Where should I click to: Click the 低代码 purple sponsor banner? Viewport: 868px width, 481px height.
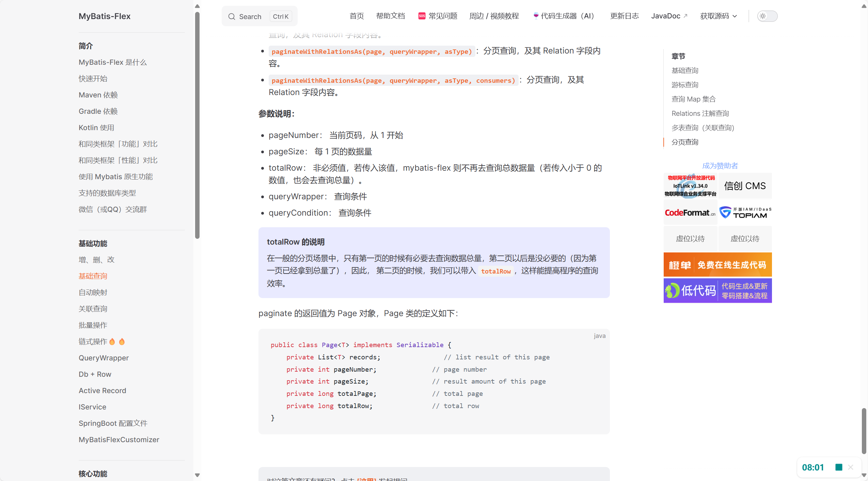click(717, 291)
